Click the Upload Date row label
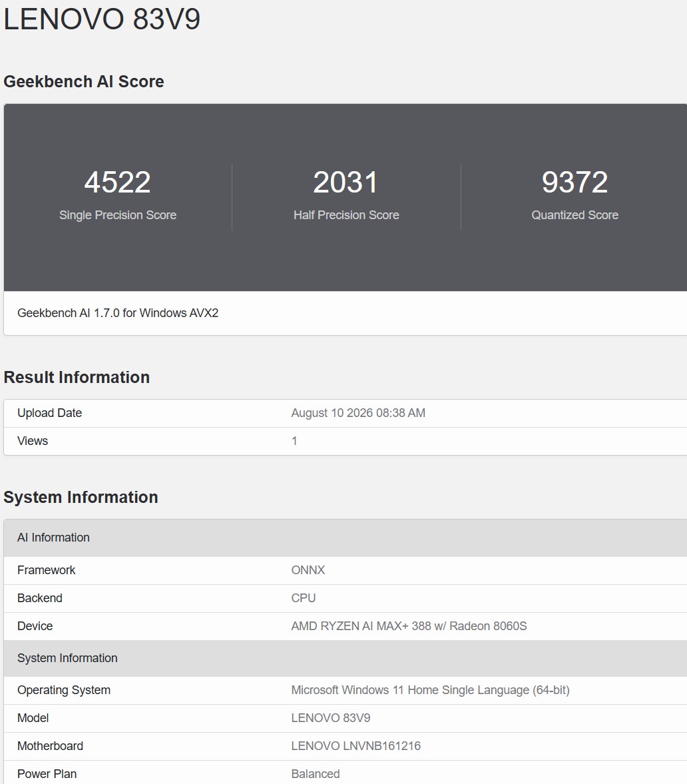Viewport: 687px width, 784px height. (49, 413)
